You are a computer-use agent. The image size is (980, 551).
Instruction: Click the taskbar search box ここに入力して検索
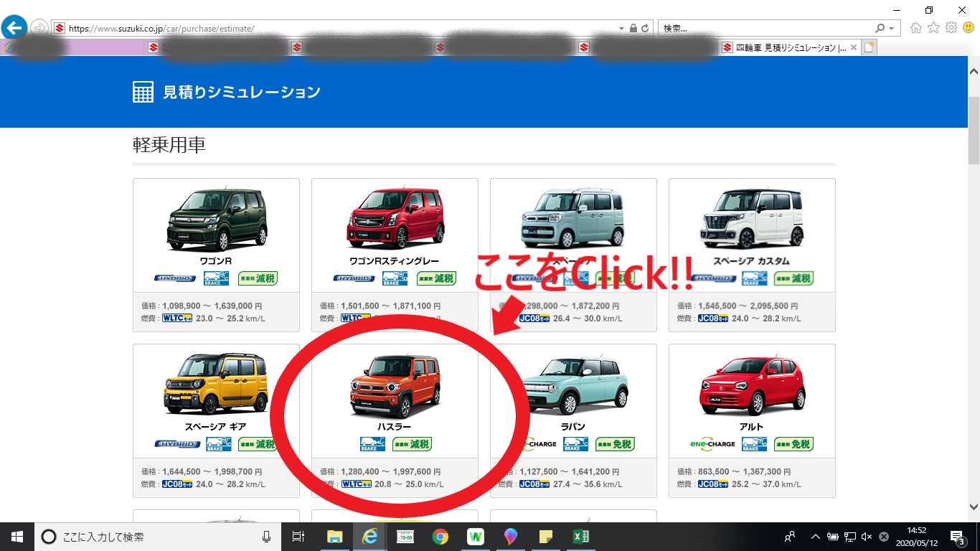coord(158,537)
